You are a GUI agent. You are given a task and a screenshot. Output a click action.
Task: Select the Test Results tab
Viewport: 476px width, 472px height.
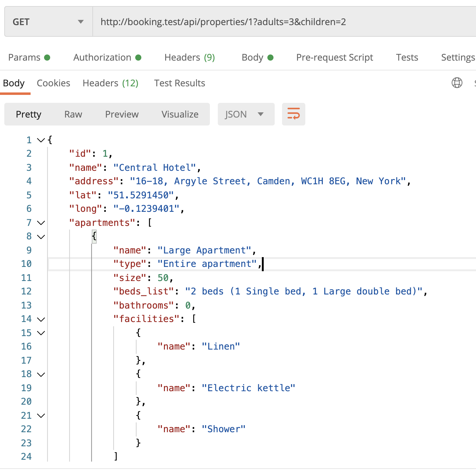180,83
